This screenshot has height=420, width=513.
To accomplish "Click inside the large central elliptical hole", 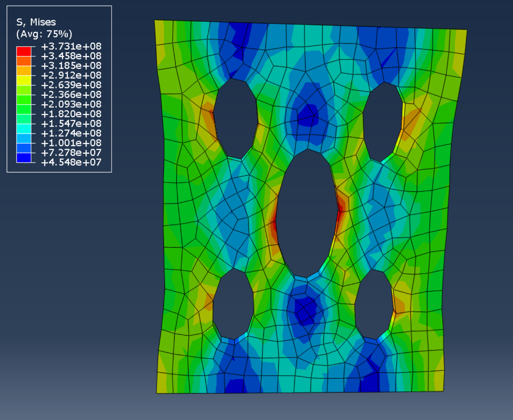I will pos(307,215).
